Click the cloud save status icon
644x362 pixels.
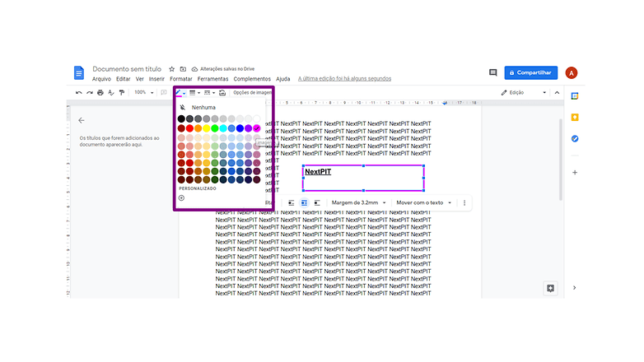(x=194, y=69)
